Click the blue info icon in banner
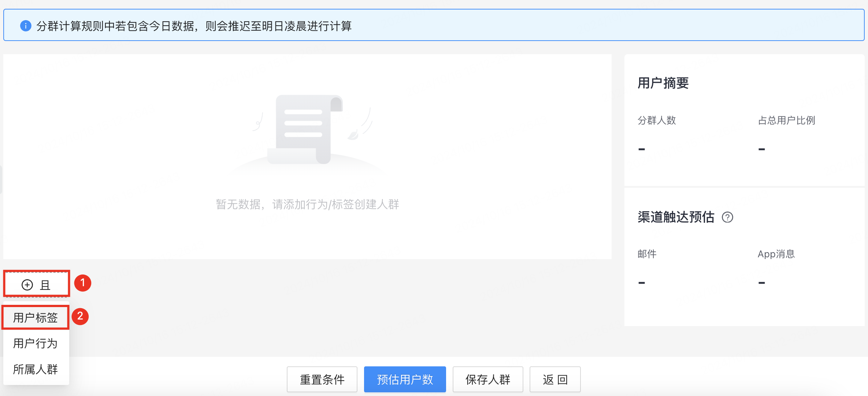Image resolution: width=868 pixels, height=396 pixels. point(26,26)
